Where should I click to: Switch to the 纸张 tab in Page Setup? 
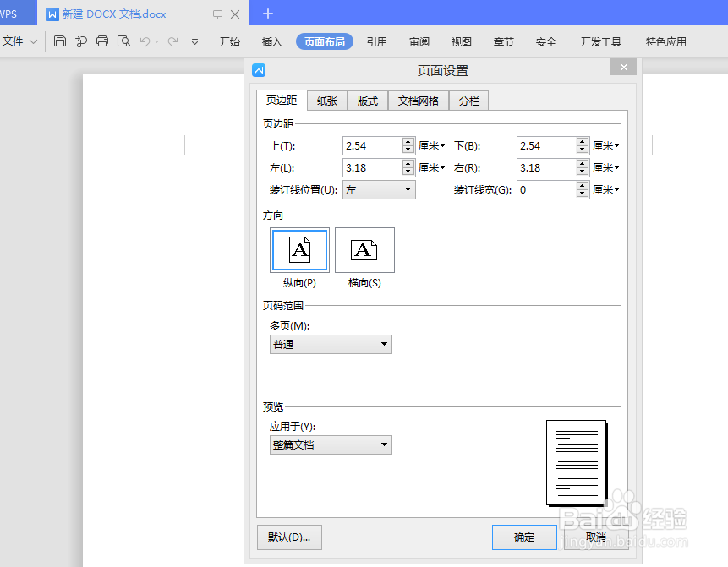click(x=327, y=100)
